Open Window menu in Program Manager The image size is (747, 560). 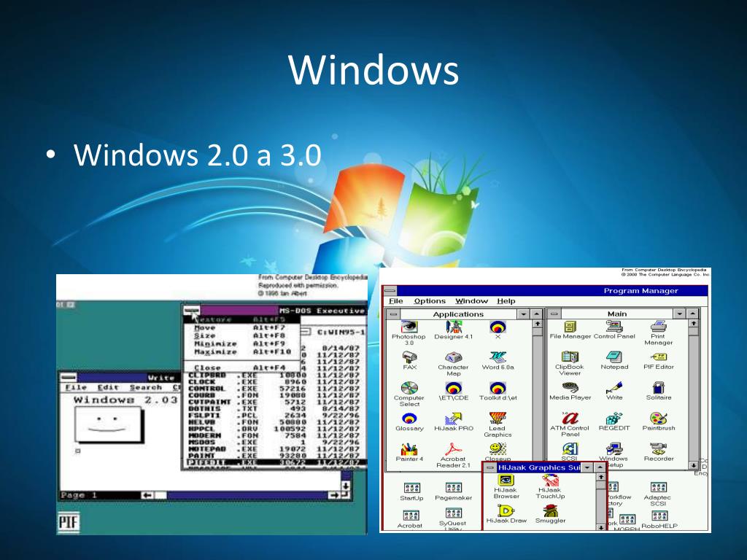point(472,301)
